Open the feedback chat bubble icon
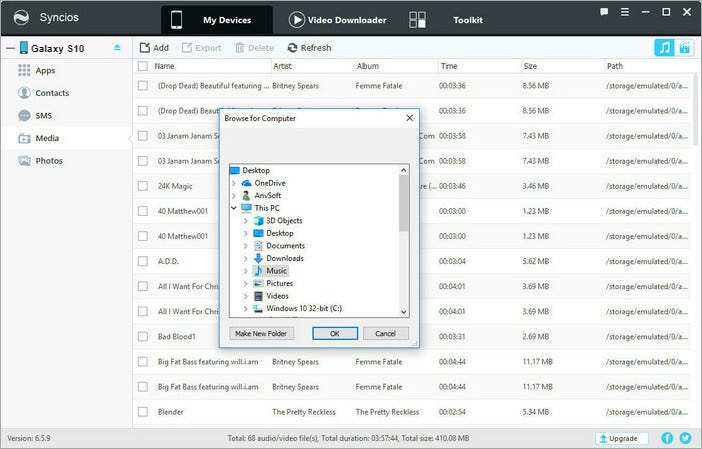 [604, 12]
